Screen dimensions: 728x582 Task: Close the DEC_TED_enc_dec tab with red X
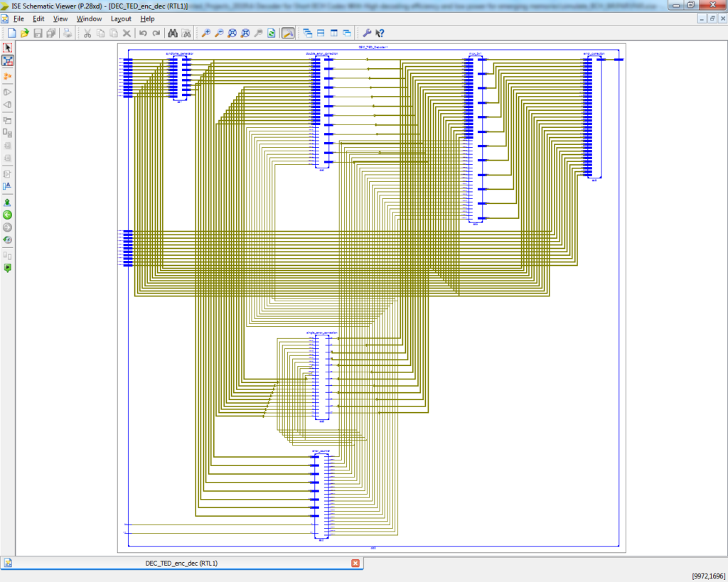point(355,564)
